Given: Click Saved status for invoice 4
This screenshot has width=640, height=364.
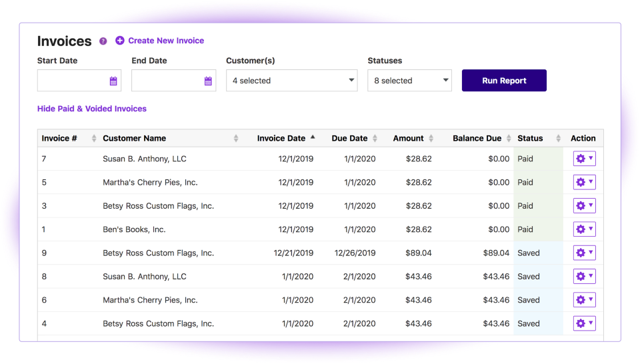Looking at the screenshot, I should tap(529, 323).
